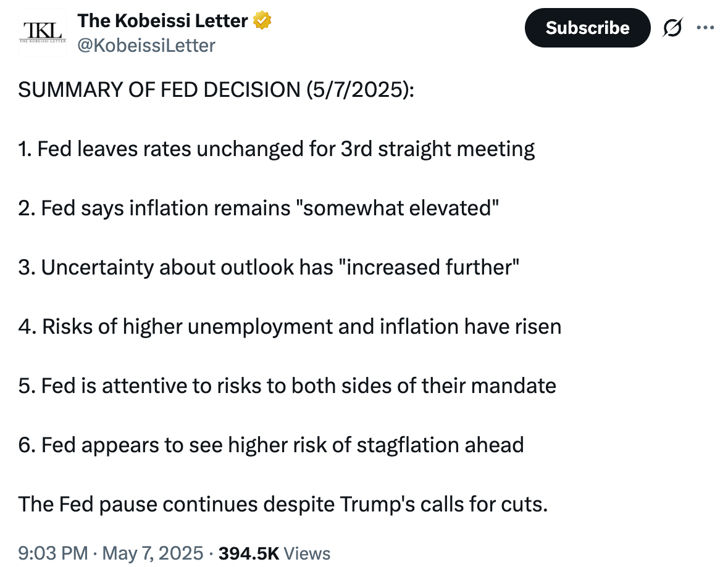Click point 4 about higher unemployment risks
Image resolution: width=728 pixels, height=567 pixels.
tap(290, 326)
